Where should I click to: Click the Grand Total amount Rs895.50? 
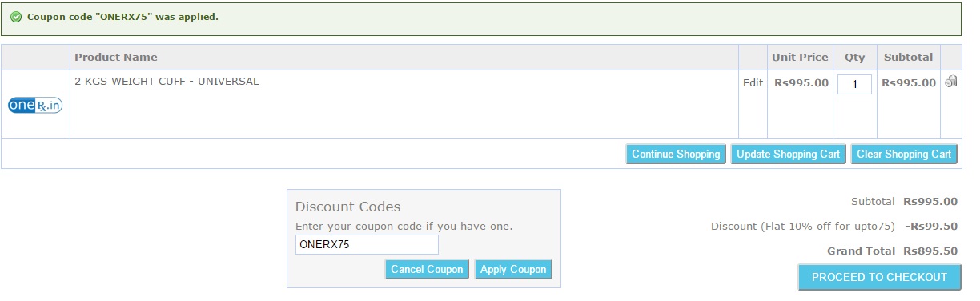[x=930, y=251]
